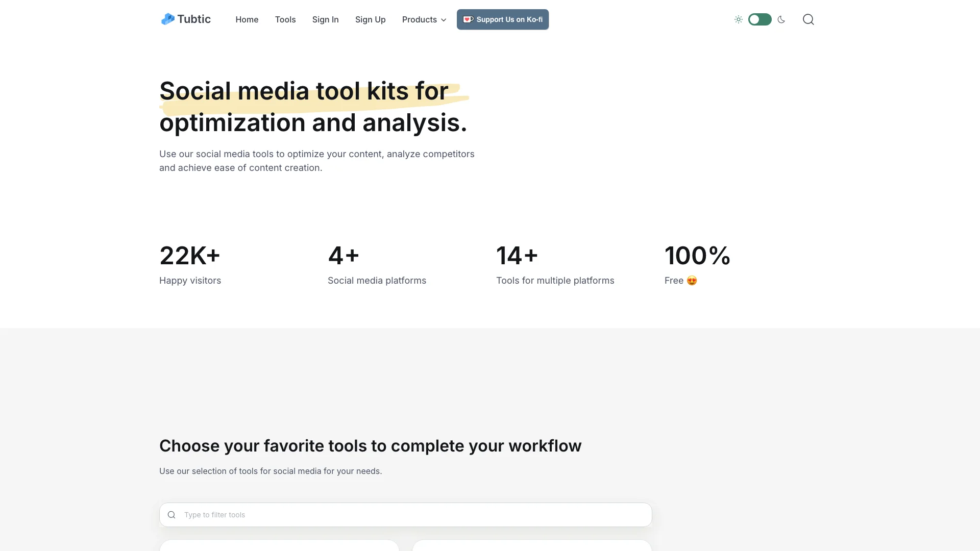Open the Tools menu item

(285, 19)
